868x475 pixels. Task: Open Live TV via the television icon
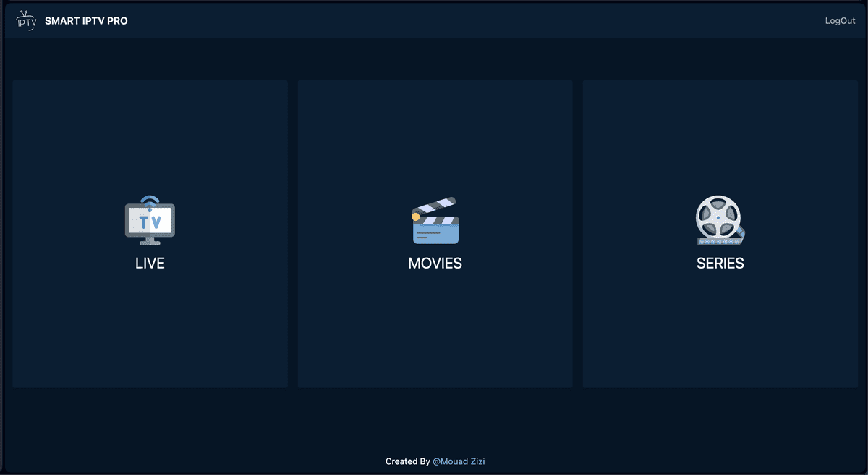[150, 220]
